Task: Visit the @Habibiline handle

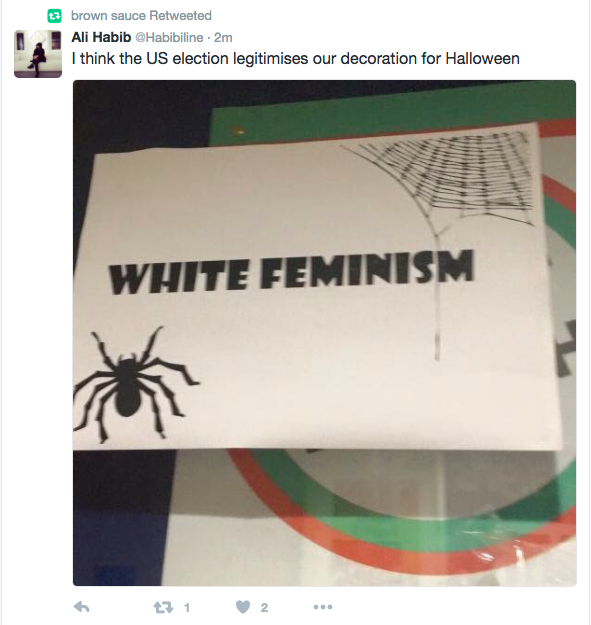Action: click(x=169, y=37)
